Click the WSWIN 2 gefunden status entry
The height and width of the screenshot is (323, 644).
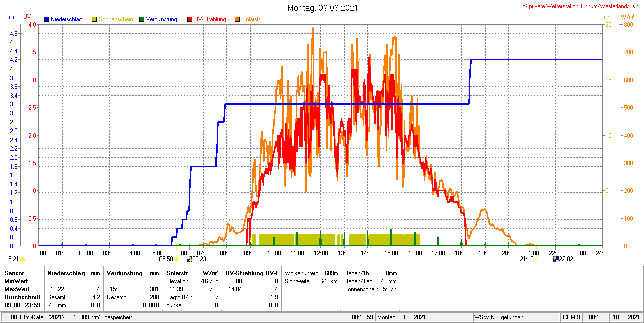499,317
